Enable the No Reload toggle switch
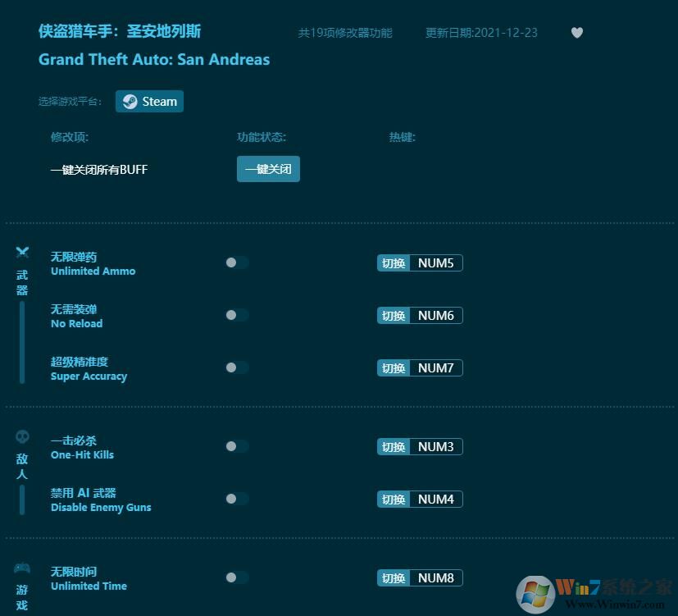The width and height of the screenshot is (678, 616). (237, 315)
